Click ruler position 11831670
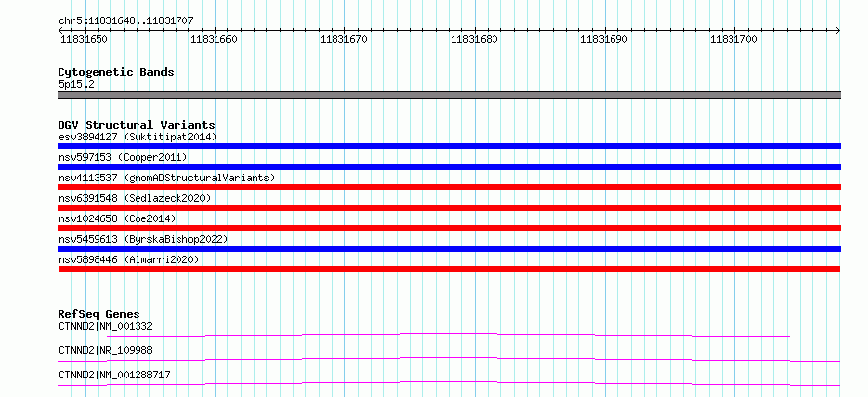Screen dimensions: 868x397 (344, 40)
